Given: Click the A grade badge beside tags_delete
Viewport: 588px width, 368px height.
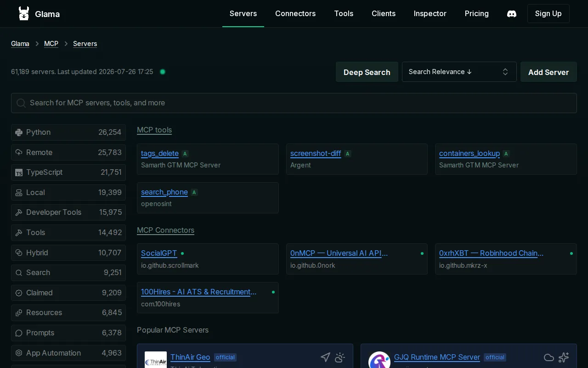Looking at the screenshot, I should tap(185, 154).
